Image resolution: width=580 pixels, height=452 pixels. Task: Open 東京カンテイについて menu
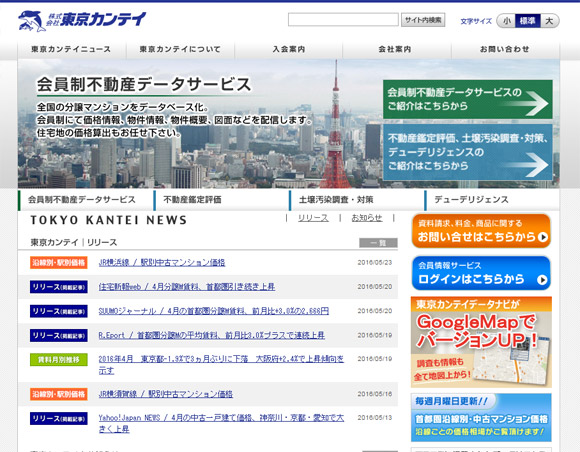tap(180, 49)
